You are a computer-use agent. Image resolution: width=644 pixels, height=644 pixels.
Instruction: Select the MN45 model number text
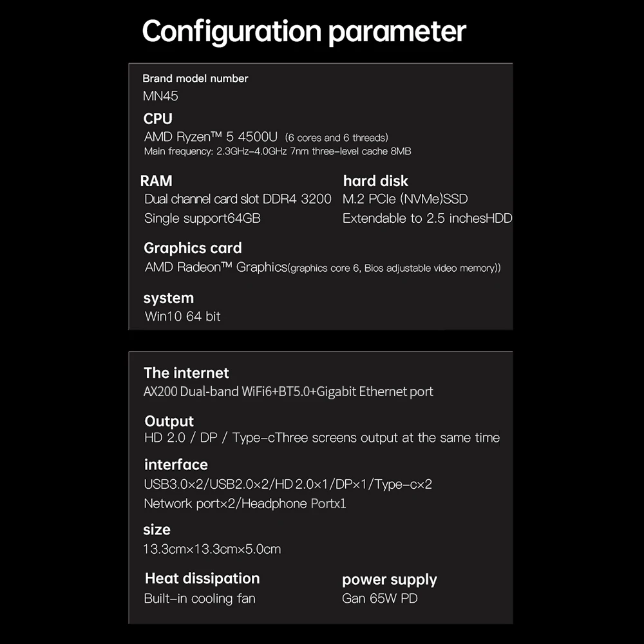[160, 97]
